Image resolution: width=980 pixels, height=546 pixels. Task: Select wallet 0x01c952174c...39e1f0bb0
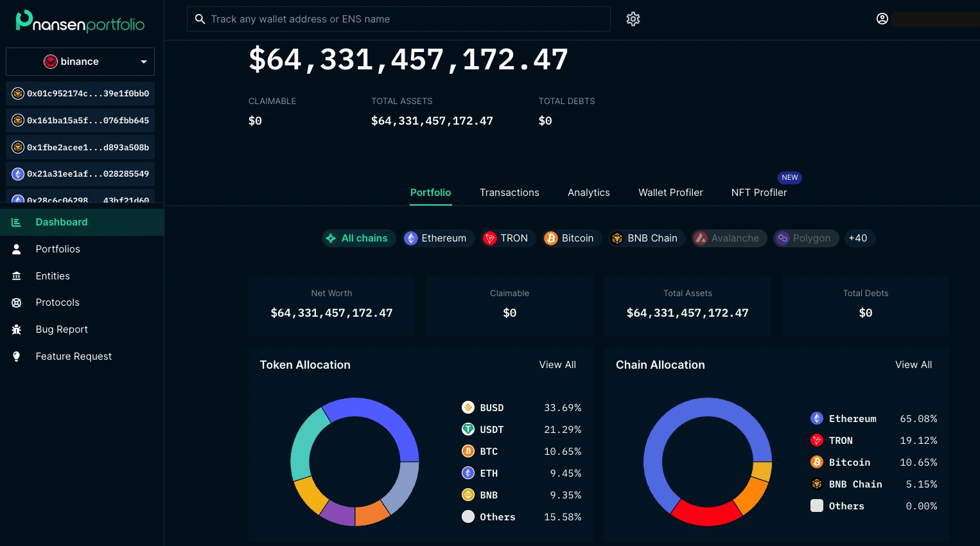80,94
